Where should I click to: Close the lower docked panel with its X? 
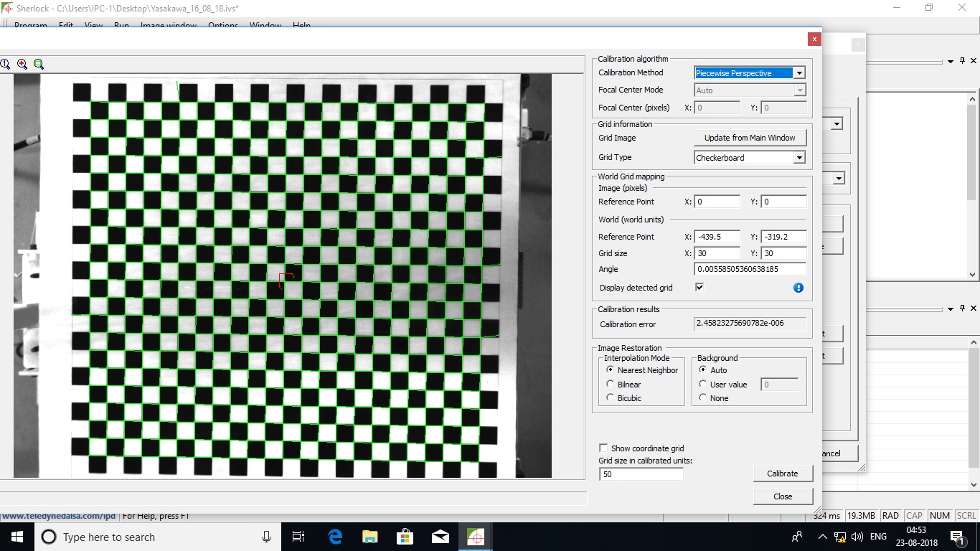pos(973,309)
